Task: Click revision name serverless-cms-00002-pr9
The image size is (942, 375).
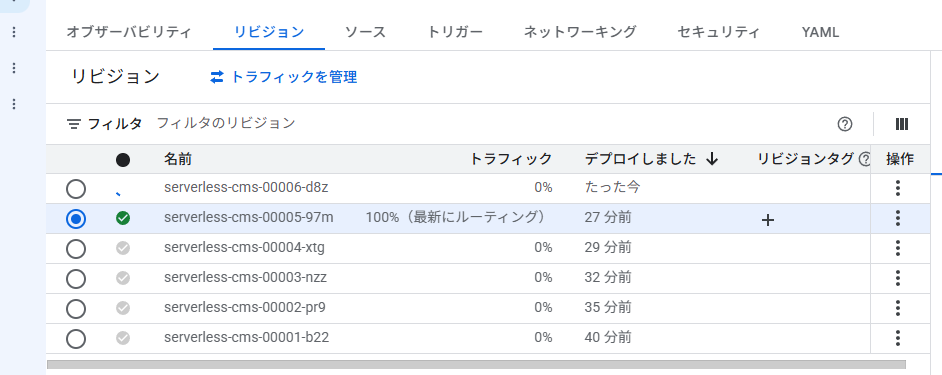Action: 245,307
